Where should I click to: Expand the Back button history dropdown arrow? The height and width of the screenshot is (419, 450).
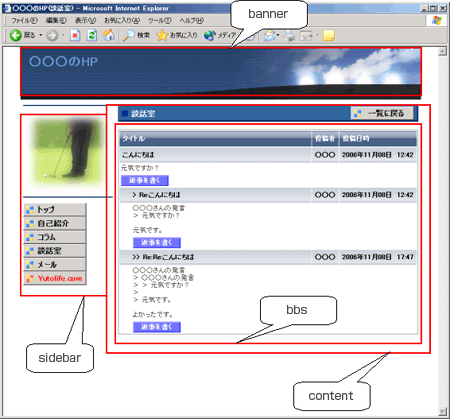(x=41, y=35)
